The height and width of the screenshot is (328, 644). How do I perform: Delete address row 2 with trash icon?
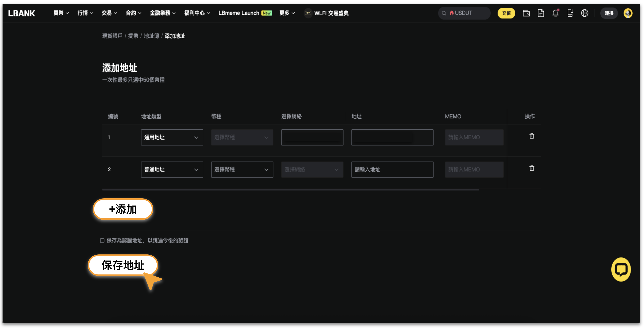pyautogui.click(x=531, y=168)
